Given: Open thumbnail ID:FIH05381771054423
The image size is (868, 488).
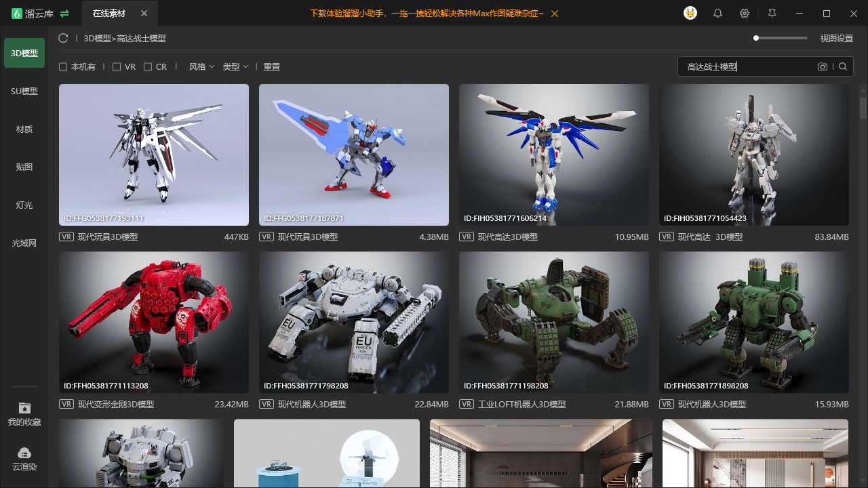Looking at the screenshot, I should coord(754,155).
